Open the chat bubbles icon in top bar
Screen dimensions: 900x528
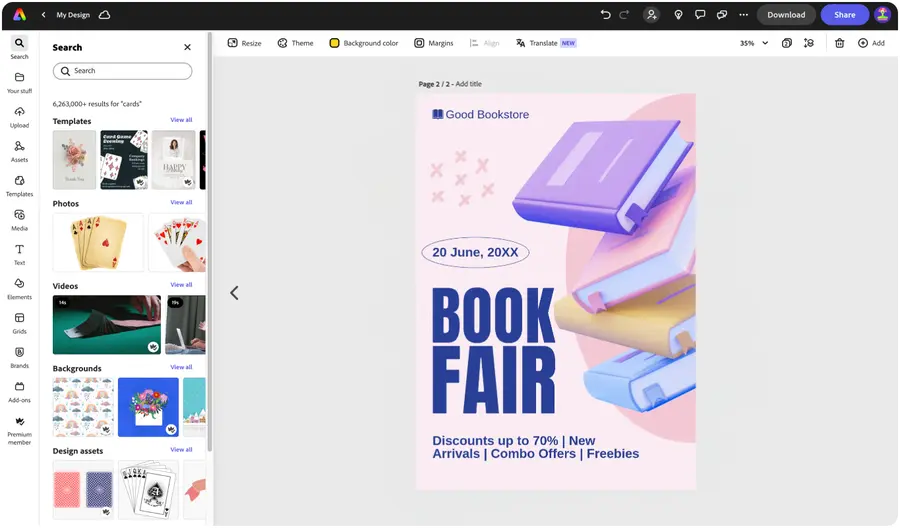pos(722,15)
